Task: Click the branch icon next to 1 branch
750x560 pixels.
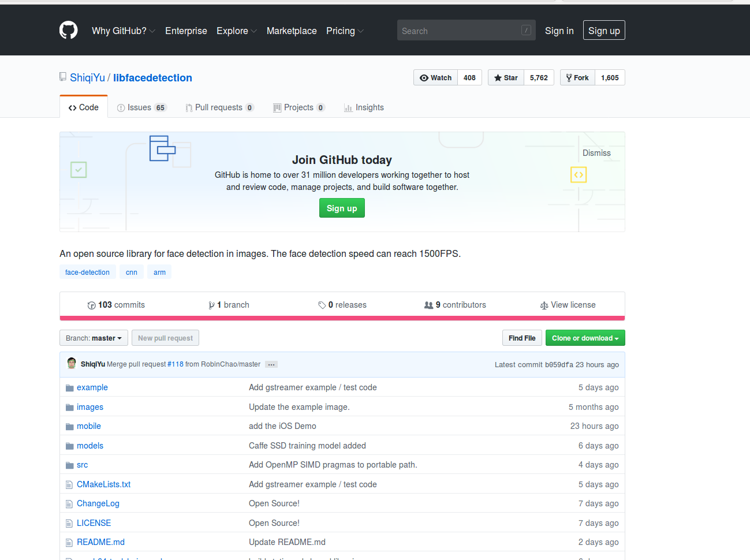Action: pos(211,305)
